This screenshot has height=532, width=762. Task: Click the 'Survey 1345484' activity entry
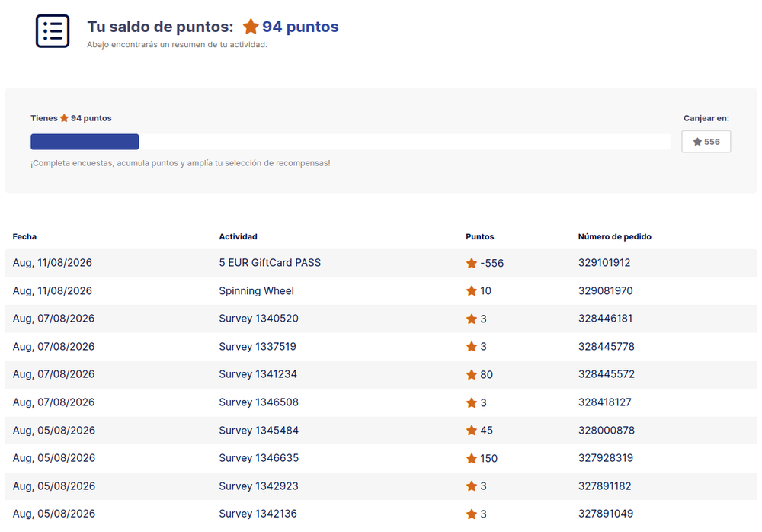pos(258,431)
